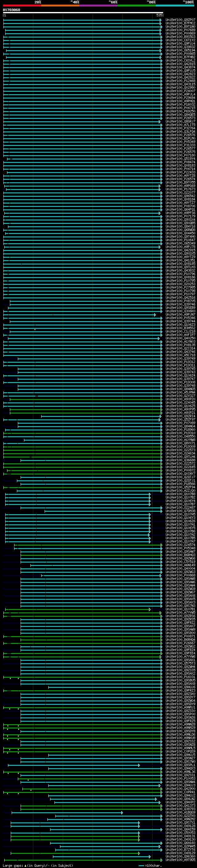The image size is (197, 868).
Task: Select the last hit UniRef100_A9T9D5
Action: [180, 860]
